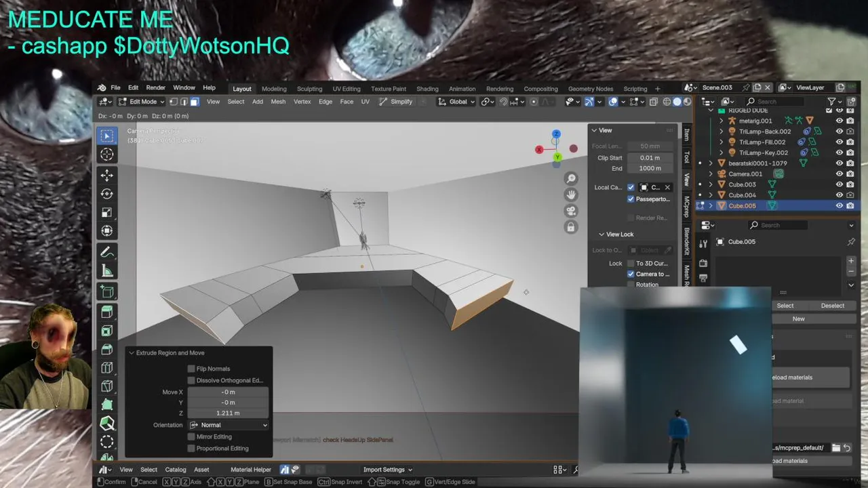This screenshot has height=488, width=868.
Task: Click the New button
Action: point(798,319)
